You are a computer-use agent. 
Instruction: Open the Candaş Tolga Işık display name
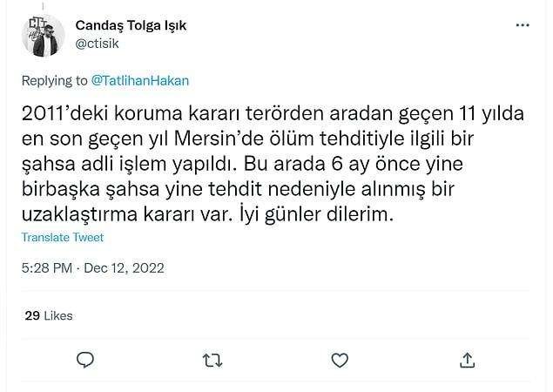click(x=132, y=25)
